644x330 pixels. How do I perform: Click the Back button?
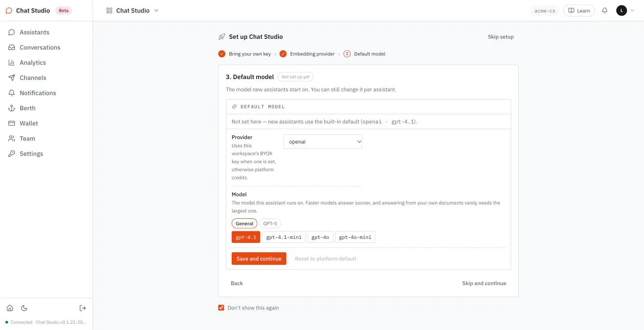pos(237,283)
